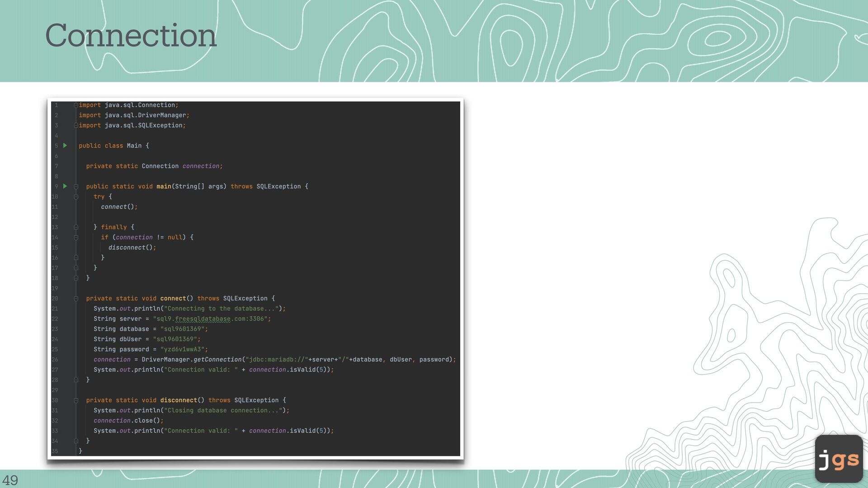Screen dimensions: 868x488
Task: Collapse the if connection null fold marker
Action: [x=76, y=238]
